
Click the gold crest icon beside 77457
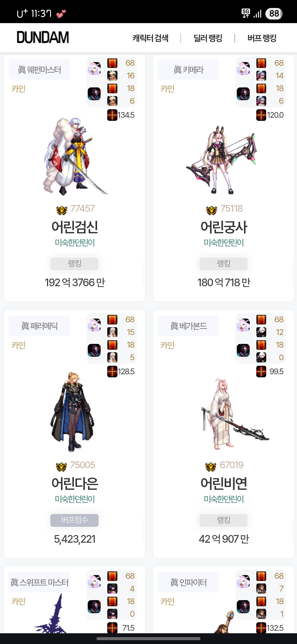coord(62,210)
